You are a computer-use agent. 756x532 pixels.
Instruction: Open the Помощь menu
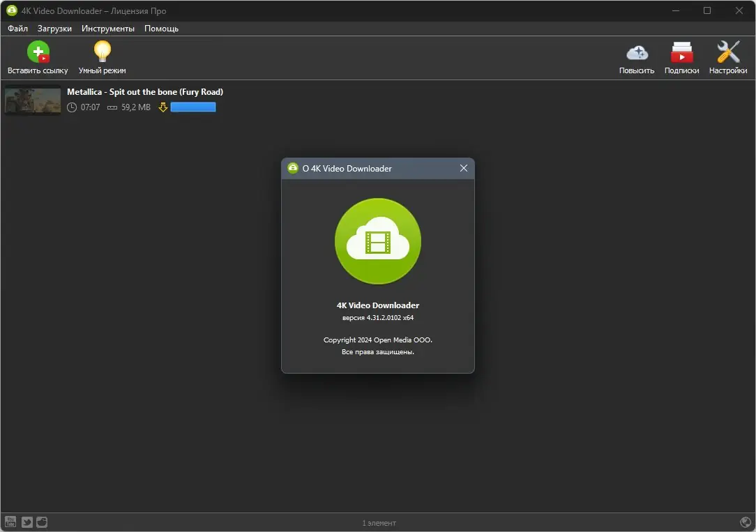(162, 29)
